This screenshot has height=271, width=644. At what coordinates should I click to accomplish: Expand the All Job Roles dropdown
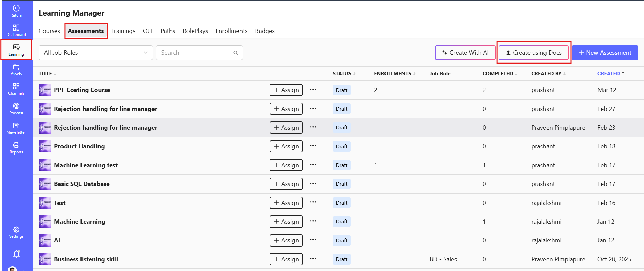pos(96,53)
